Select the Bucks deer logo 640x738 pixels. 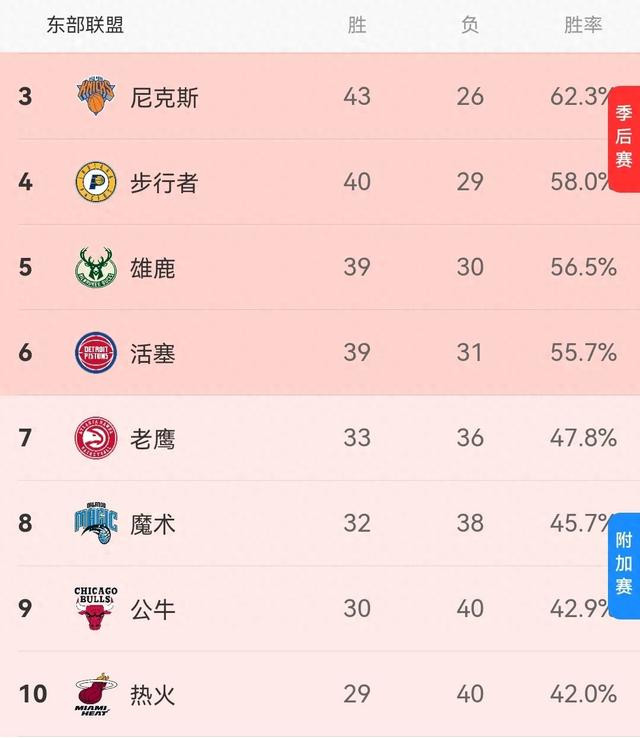[96, 267]
